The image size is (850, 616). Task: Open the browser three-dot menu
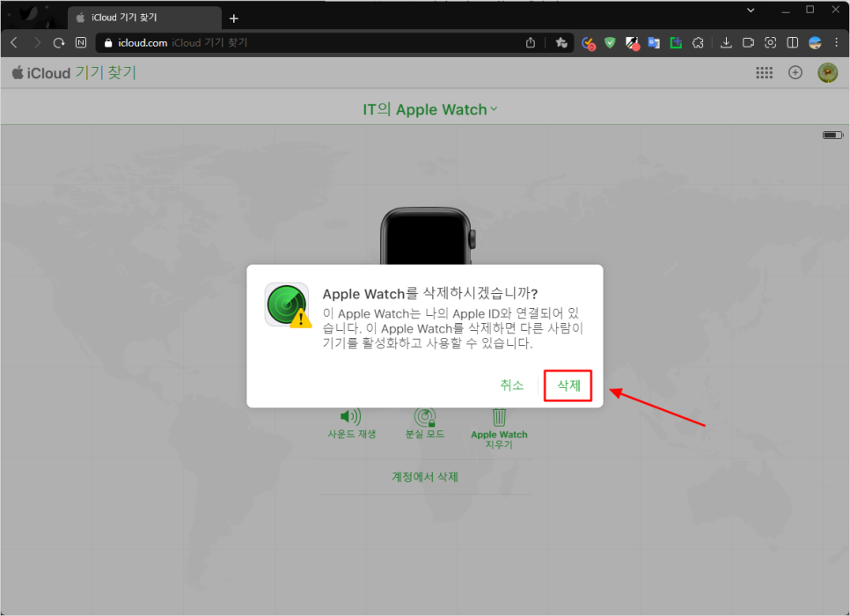(x=837, y=42)
